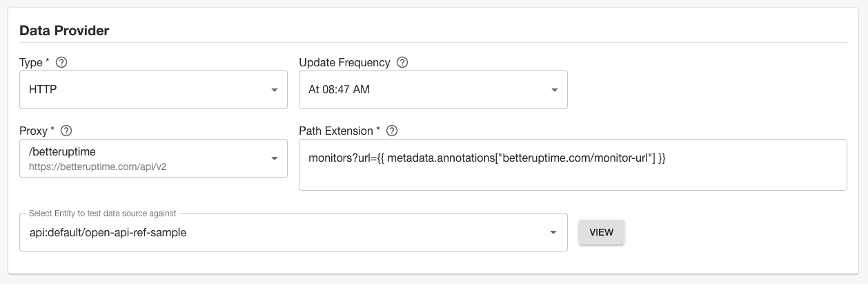The image size is (868, 284).
Task: Click the https://betteruptime.com/api/v2 proxy subtitle
Action: tap(98, 167)
